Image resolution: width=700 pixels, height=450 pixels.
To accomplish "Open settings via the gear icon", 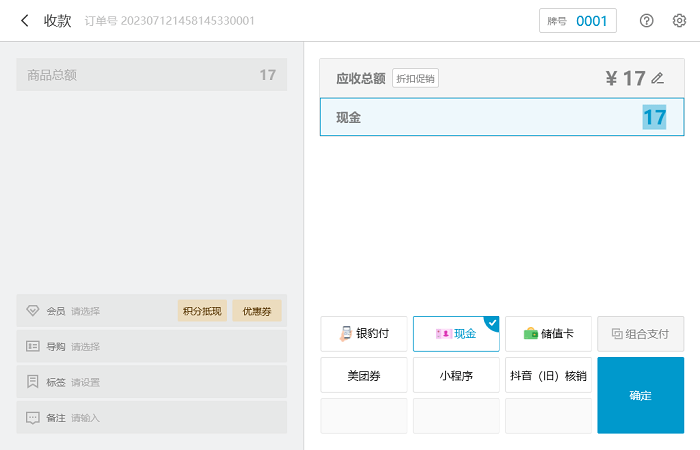I will (679, 20).
